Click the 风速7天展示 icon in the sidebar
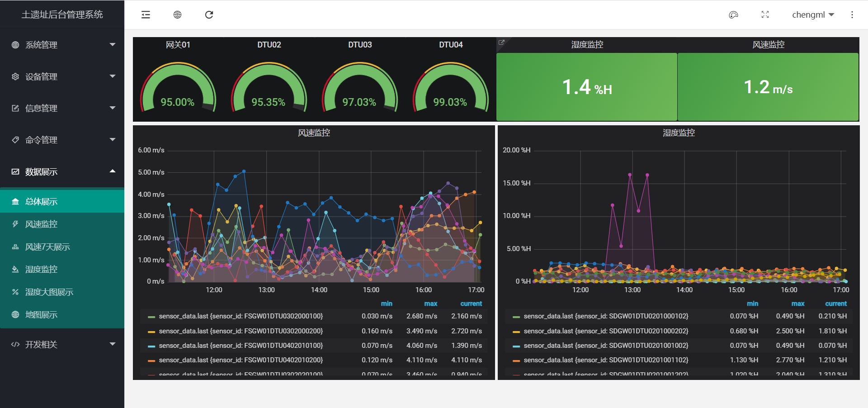The image size is (868, 408). click(x=15, y=247)
